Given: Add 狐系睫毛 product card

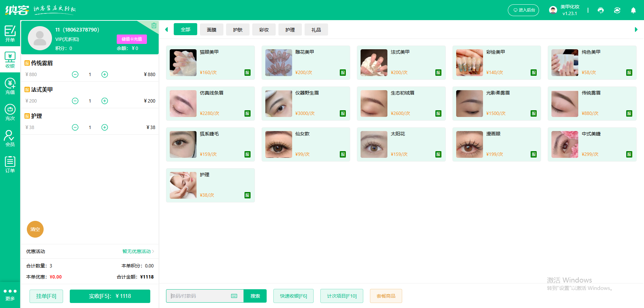Looking at the screenshot, I should tap(210, 144).
